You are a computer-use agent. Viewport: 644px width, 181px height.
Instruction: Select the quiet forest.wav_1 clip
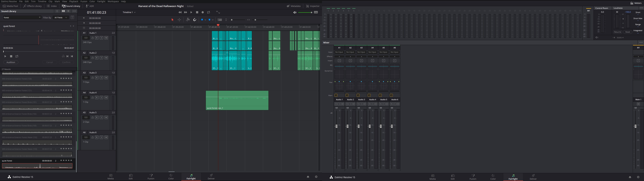click(237, 100)
